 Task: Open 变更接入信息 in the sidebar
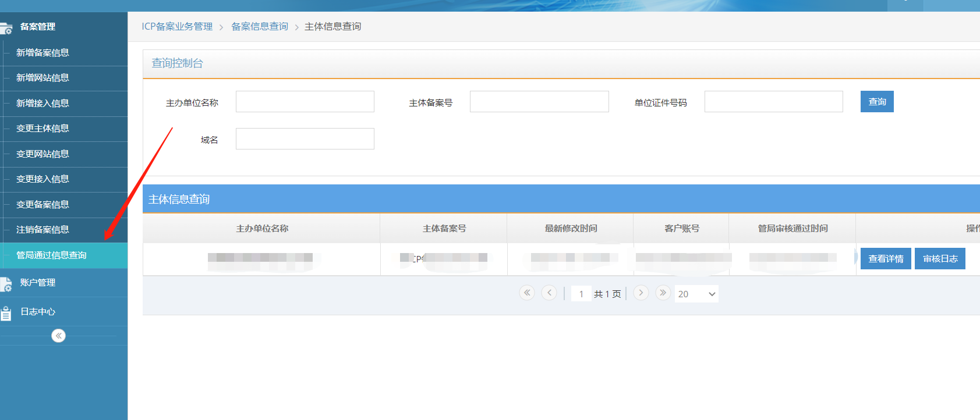[43, 179]
